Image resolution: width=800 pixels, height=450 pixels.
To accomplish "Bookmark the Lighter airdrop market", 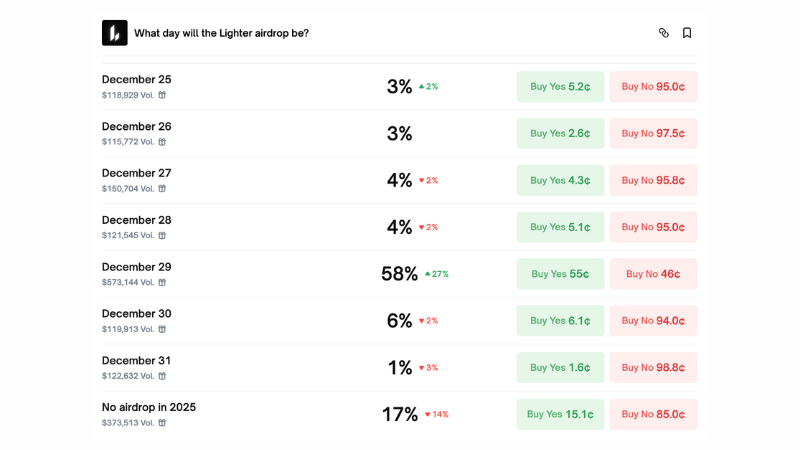I will click(687, 33).
